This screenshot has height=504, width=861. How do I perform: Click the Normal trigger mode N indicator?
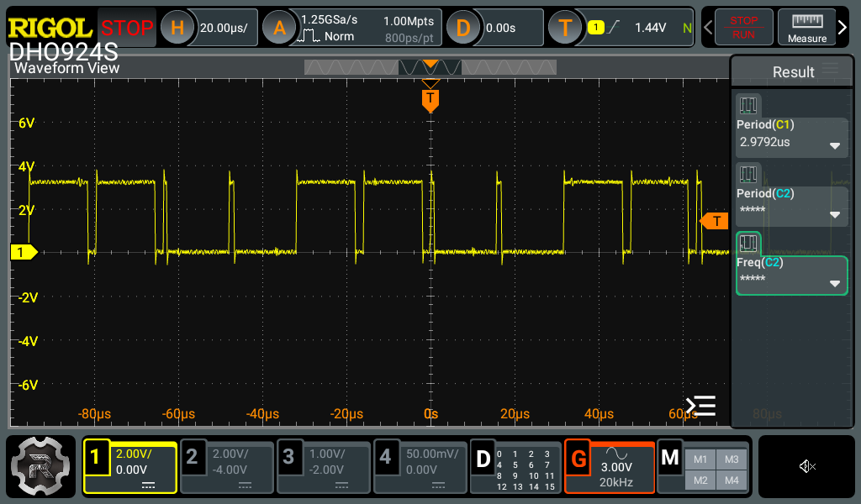[x=687, y=28]
